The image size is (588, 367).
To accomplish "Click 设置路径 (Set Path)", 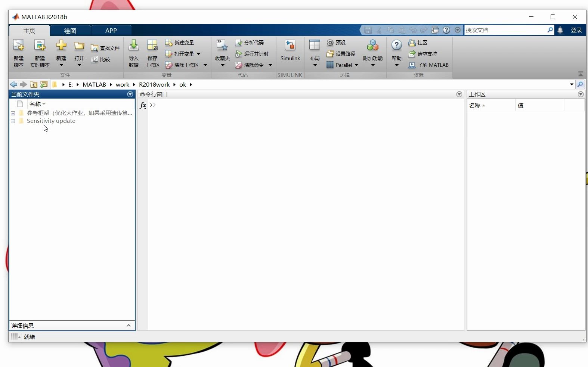I will [x=341, y=54].
